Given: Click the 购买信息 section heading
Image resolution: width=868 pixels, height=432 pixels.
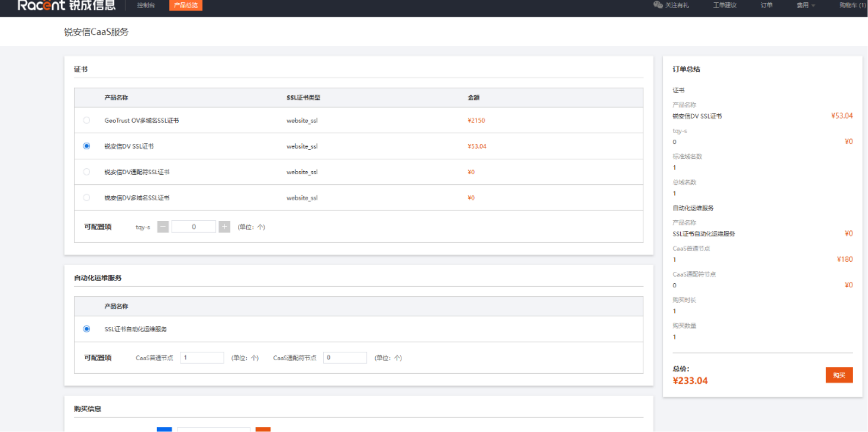Looking at the screenshot, I should point(88,409).
